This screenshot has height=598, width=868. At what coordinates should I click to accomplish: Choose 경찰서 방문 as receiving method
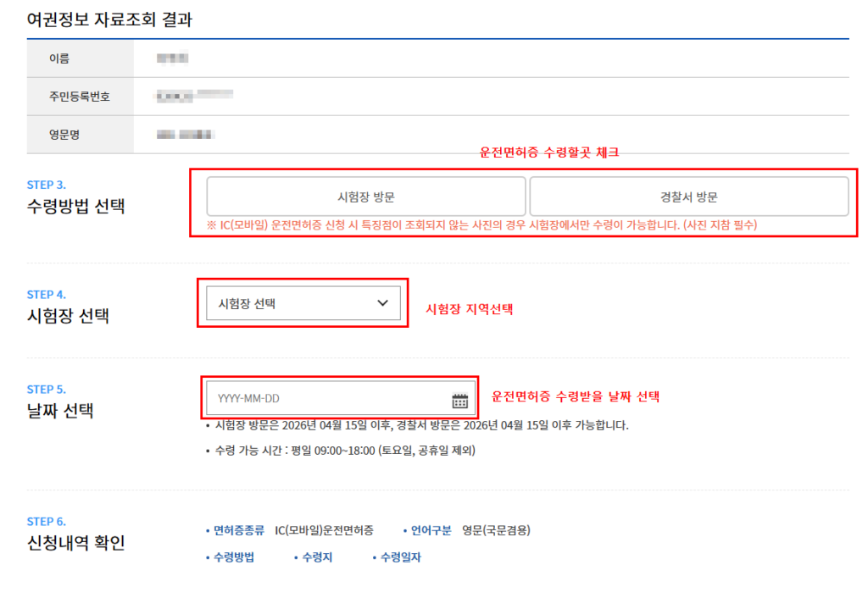coord(688,196)
